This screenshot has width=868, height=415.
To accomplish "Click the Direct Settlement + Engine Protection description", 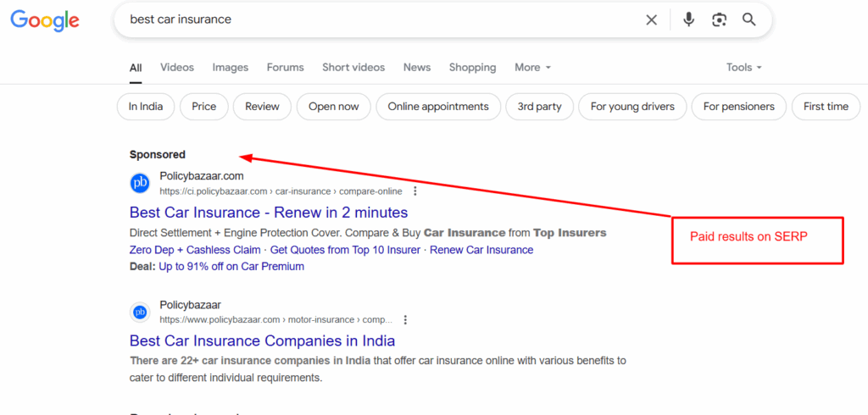I will tap(368, 233).
